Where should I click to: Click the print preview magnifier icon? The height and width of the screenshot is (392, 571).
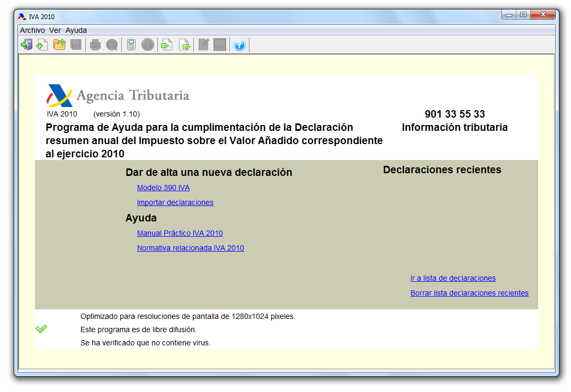pos(112,45)
